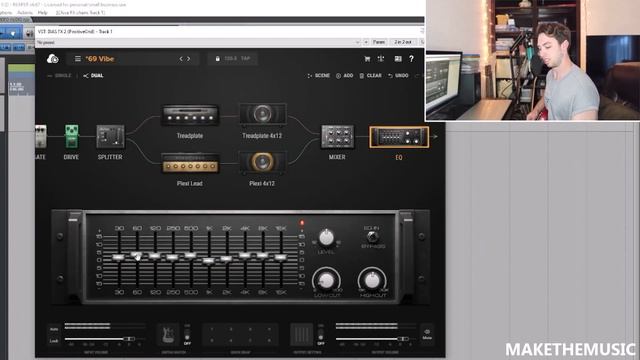Image resolution: width=640 pixels, height=360 pixels.
Task: Open the Help menu in REAPER
Action: point(42,13)
